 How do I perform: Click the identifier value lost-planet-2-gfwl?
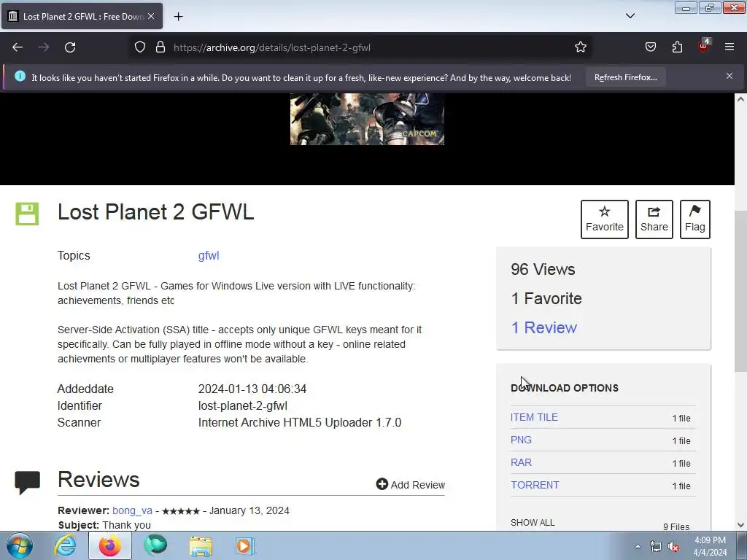tap(242, 405)
